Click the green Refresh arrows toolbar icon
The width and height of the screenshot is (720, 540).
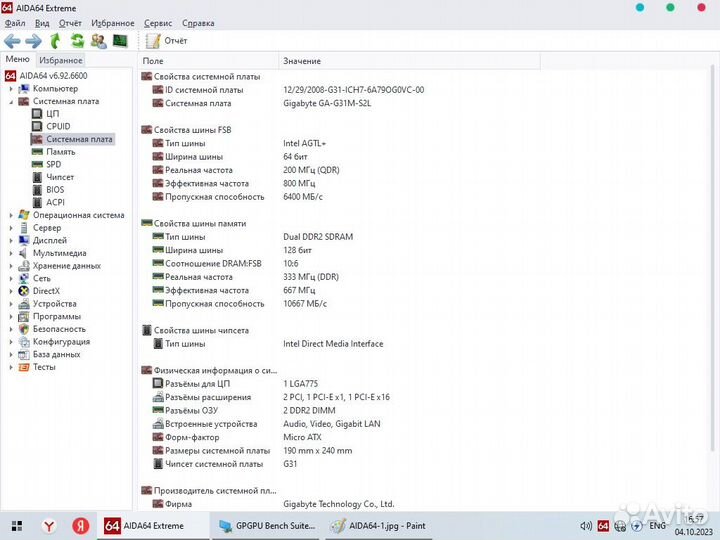tap(77, 41)
